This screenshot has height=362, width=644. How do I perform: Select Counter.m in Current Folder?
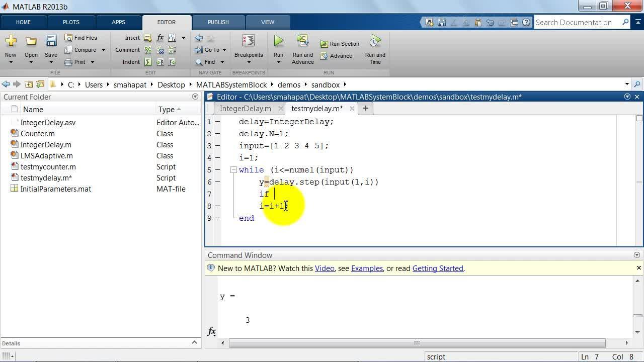pyautogui.click(x=38, y=133)
